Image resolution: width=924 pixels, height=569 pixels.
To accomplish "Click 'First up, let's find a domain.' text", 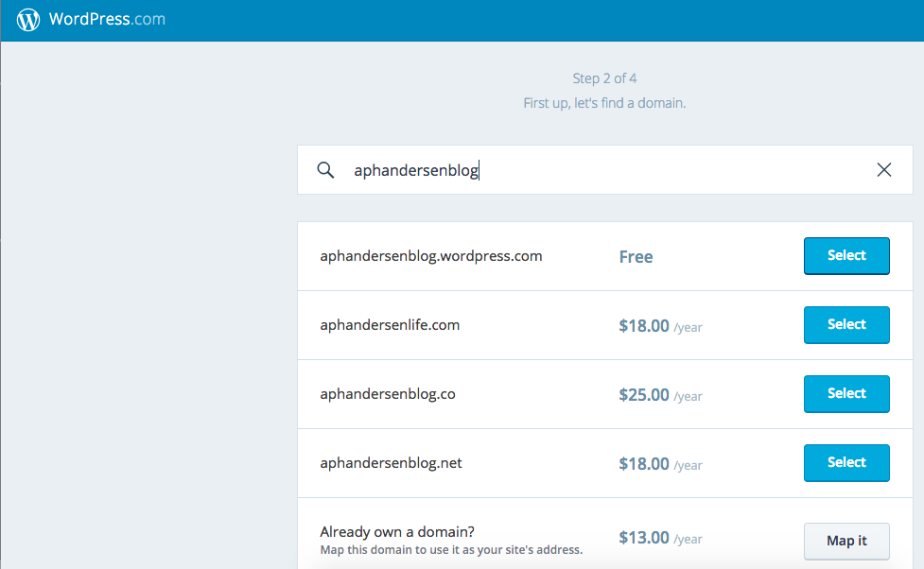I will point(604,103).
